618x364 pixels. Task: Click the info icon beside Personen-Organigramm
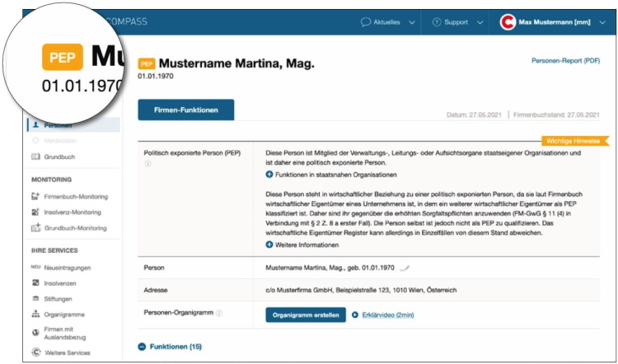point(219,314)
